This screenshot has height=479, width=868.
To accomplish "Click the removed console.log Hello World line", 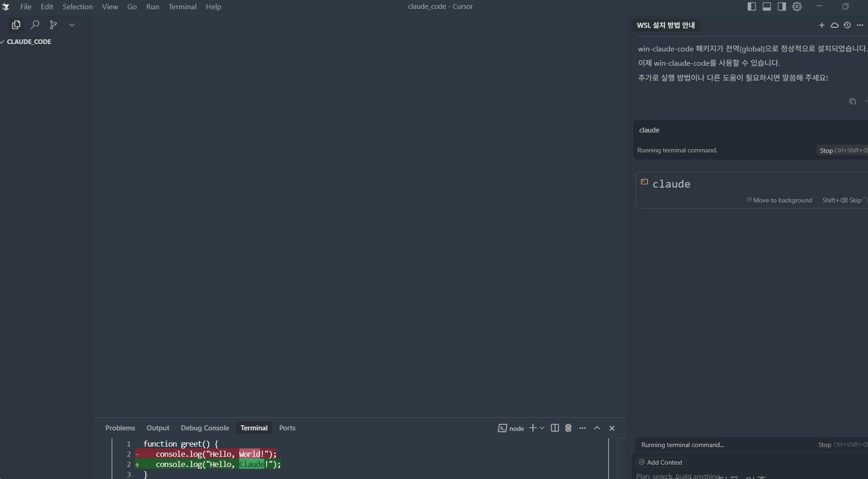I will (206, 454).
